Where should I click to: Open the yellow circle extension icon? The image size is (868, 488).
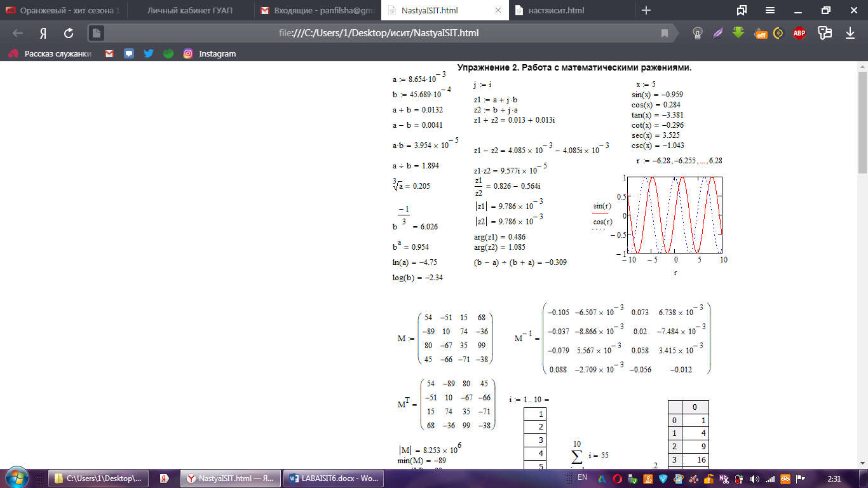click(x=778, y=33)
